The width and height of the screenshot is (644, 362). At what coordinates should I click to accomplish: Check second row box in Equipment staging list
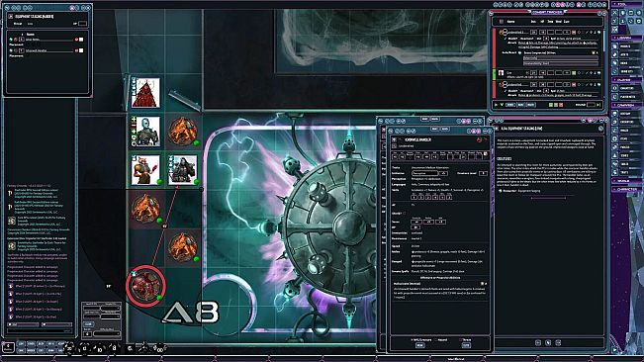pyautogui.click(x=81, y=50)
